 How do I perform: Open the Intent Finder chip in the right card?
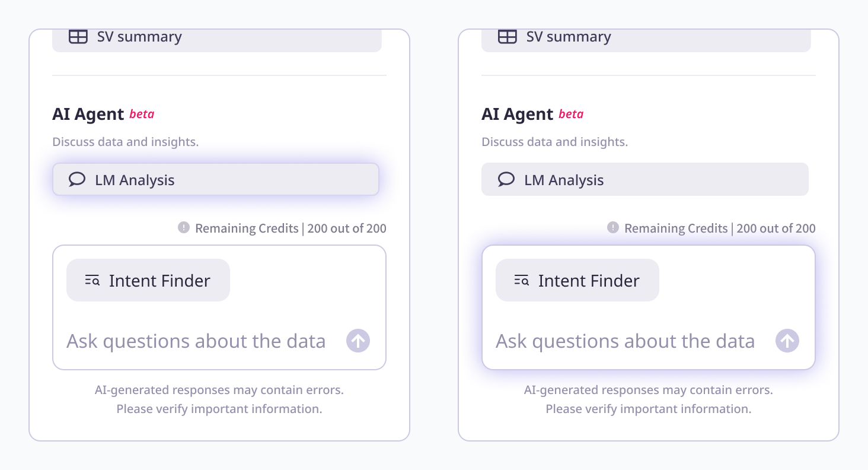click(x=577, y=280)
